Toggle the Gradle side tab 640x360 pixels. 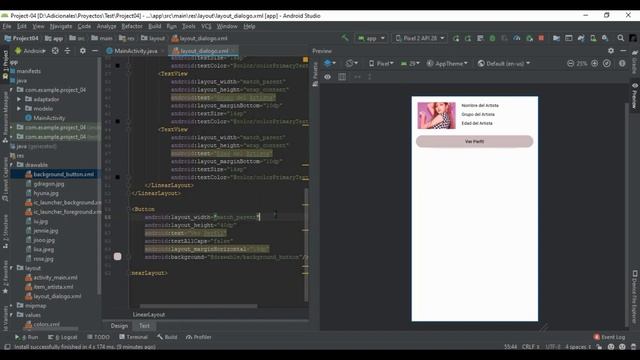[635, 62]
